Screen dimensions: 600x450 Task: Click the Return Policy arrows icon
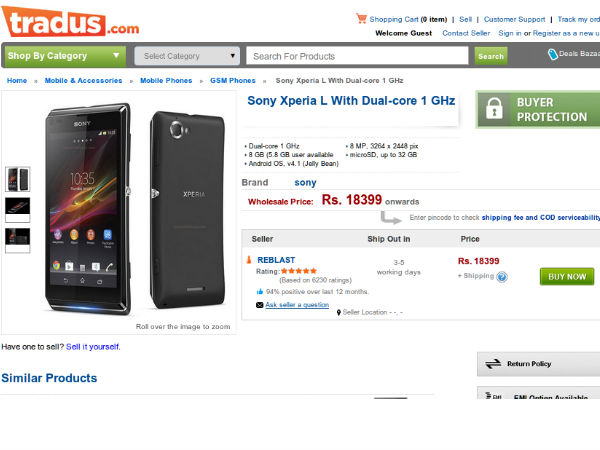coord(492,364)
